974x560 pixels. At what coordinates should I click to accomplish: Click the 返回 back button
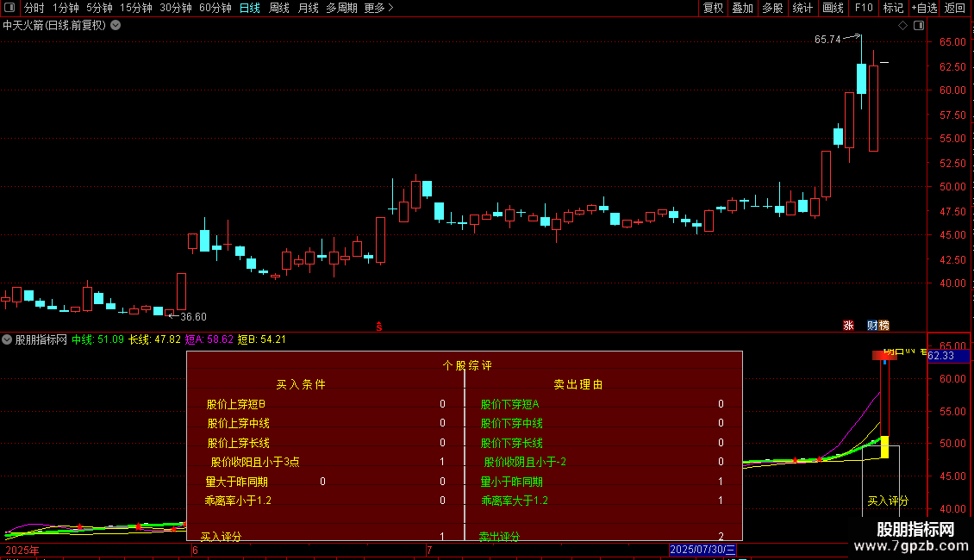coord(955,8)
